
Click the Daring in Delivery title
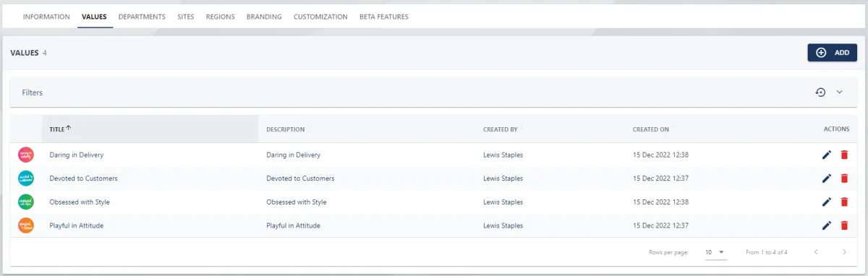click(x=76, y=155)
